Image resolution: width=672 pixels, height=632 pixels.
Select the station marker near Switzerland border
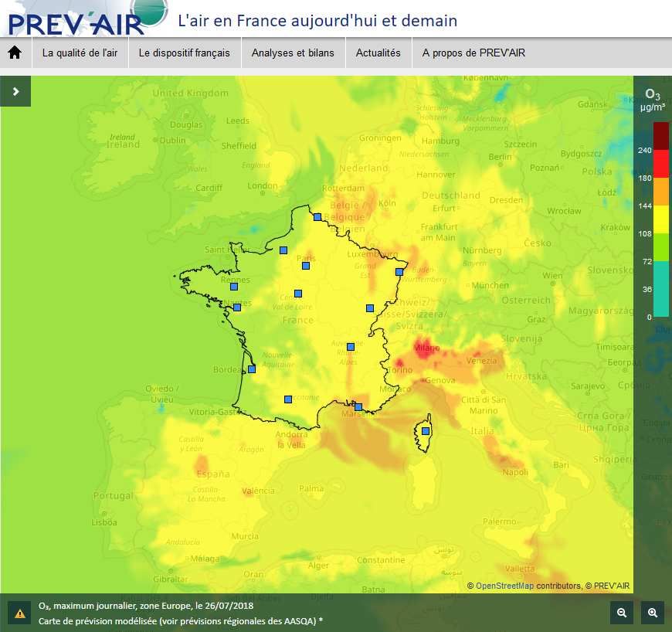coord(370,308)
